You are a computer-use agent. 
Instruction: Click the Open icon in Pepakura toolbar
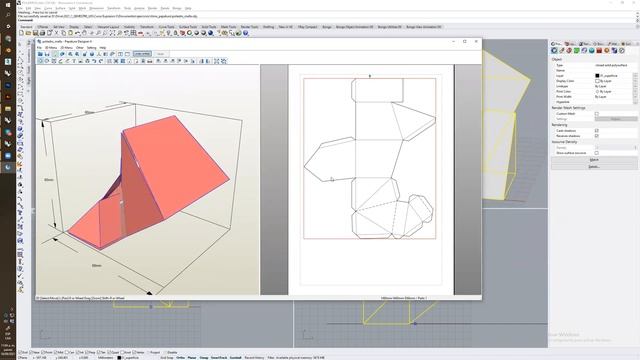pos(40,54)
